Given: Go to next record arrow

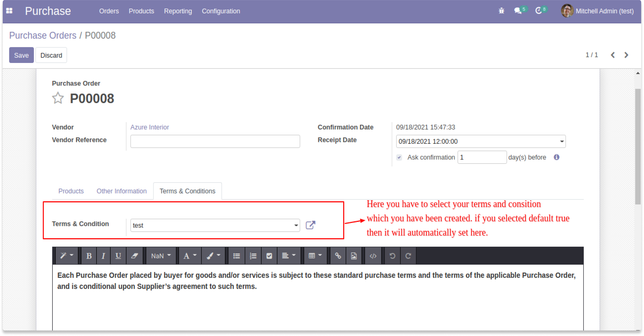Looking at the screenshot, I should click(x=626, y=55).
